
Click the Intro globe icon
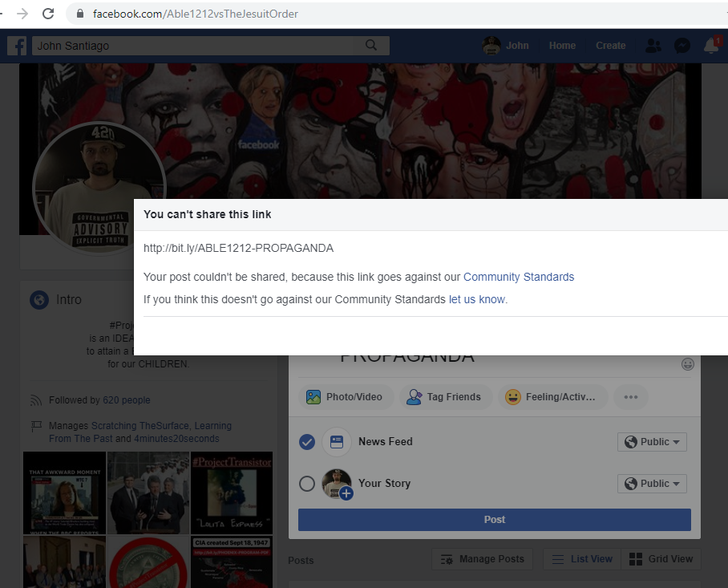(39, 300)
